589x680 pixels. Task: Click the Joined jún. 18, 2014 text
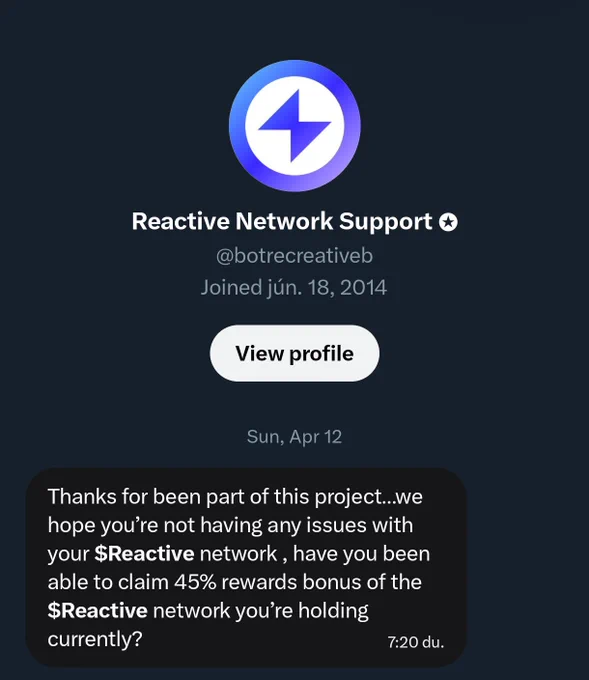point(294,288)
